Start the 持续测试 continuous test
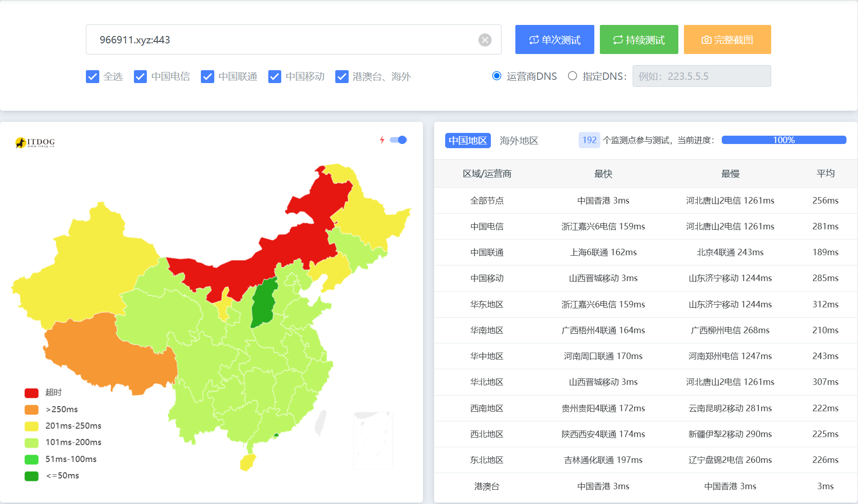Screen dimensions: 858x504 639,40
